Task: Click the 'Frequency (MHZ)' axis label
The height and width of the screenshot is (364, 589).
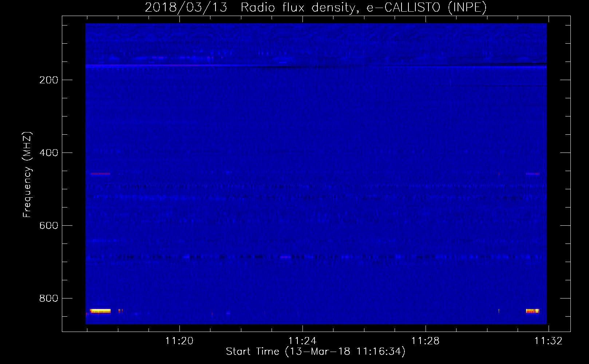Action: pos(27,174)
